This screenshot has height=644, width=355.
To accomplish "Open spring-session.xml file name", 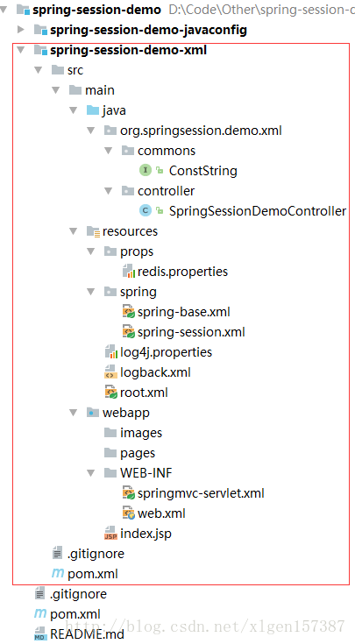I will tap(191, 332).
